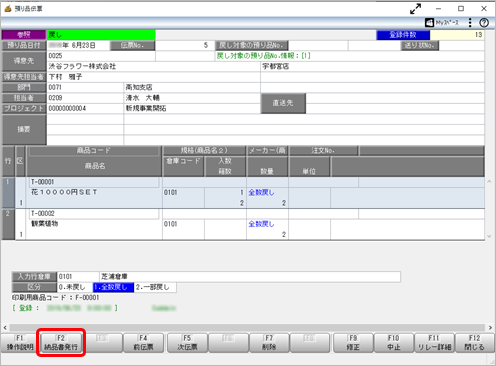
Task: Go to next slip with F5 次伝票
Action: click(x=187, y=343)
